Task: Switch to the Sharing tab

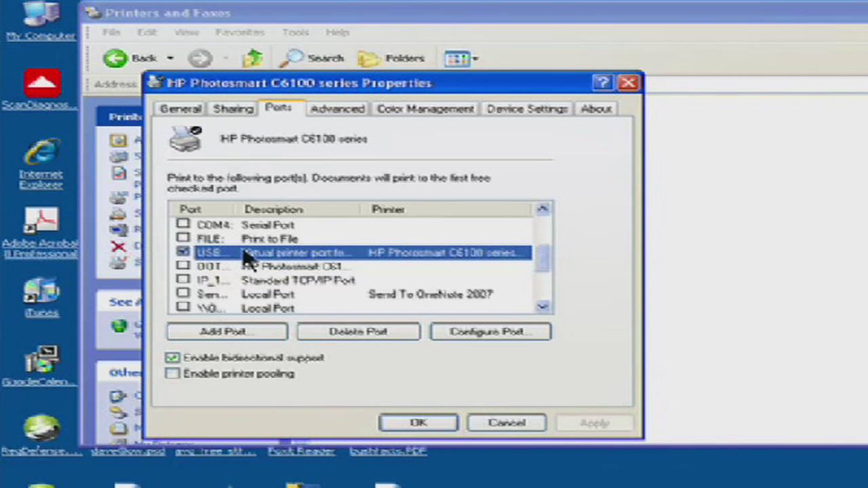Action: (233, 108)
